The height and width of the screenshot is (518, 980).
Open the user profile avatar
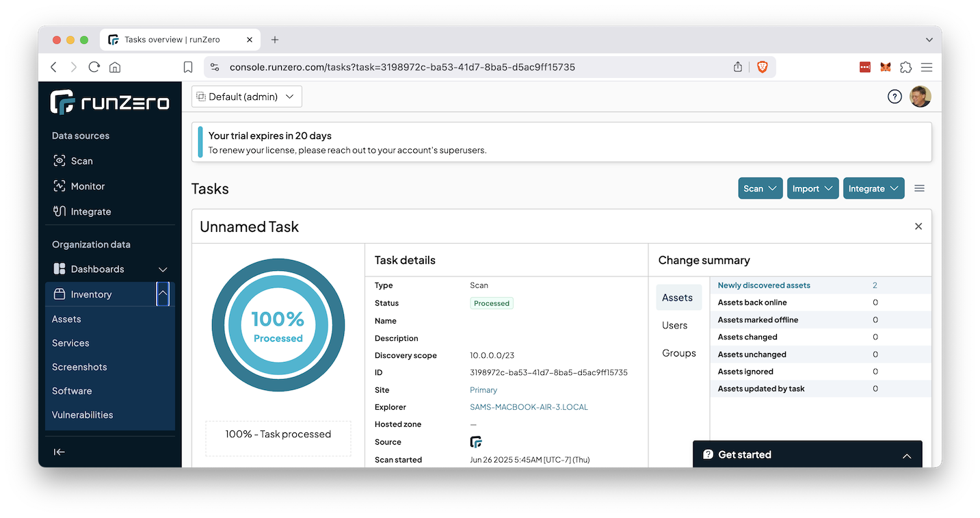pos(920,96)
